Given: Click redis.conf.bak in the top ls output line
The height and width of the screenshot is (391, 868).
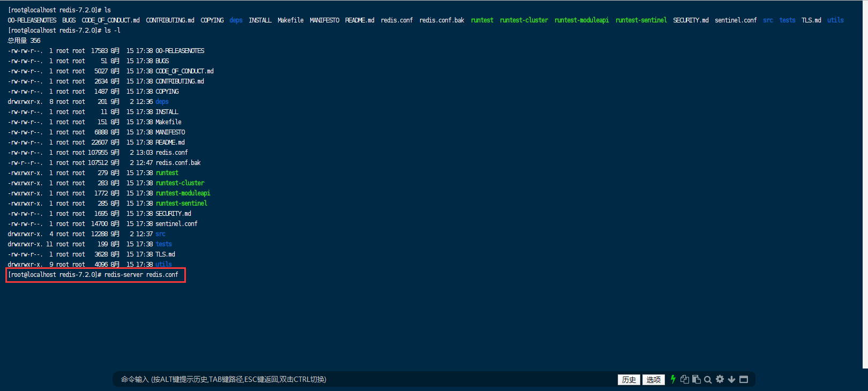Looking at the screenshot, I should [x=442, y=20].
